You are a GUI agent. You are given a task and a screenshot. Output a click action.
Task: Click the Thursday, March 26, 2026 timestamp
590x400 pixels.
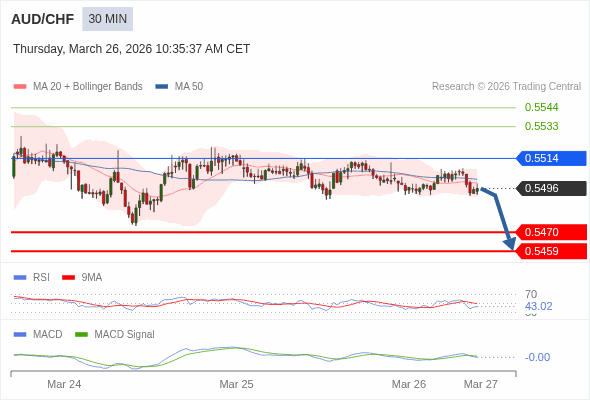click(131, 49)
